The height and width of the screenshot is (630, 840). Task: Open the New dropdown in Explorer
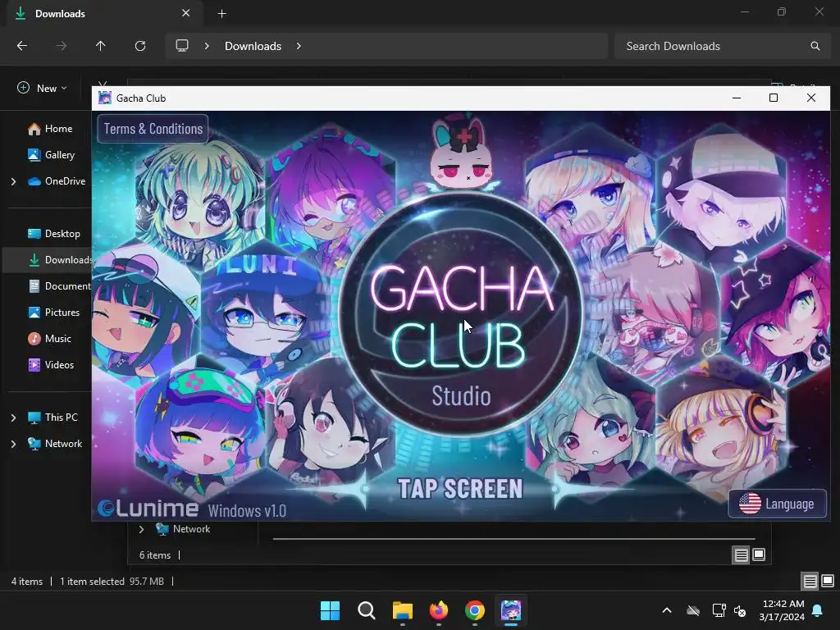click(43, 89)
